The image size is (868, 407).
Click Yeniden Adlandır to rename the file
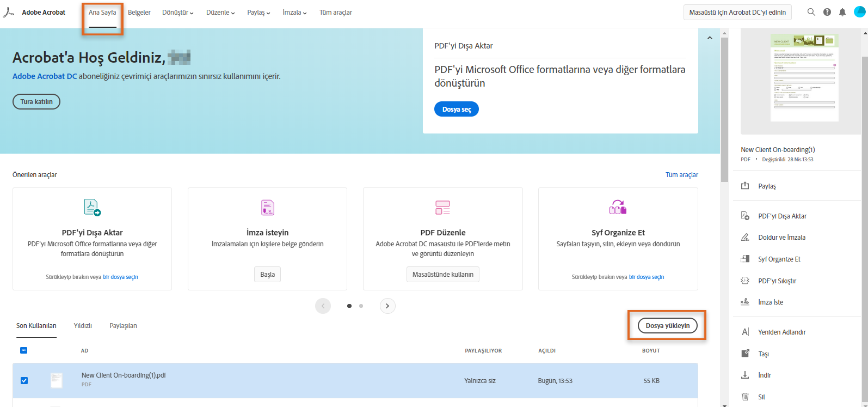pos(781,332)
